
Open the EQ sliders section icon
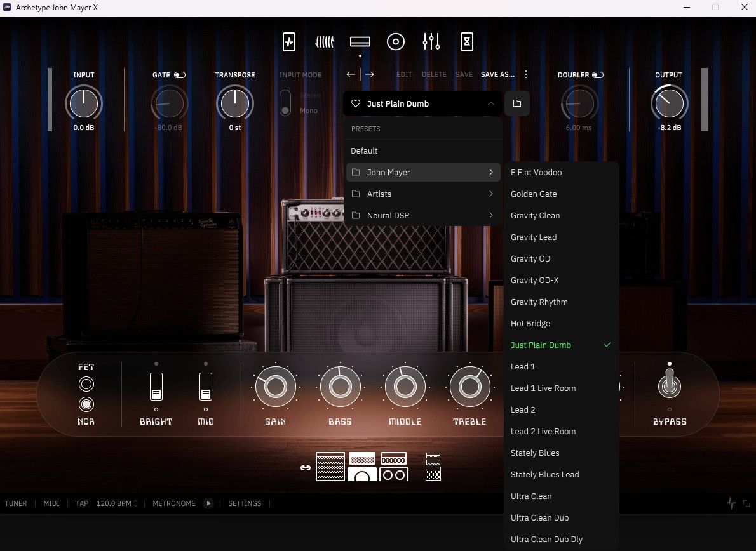pos(431,42)
